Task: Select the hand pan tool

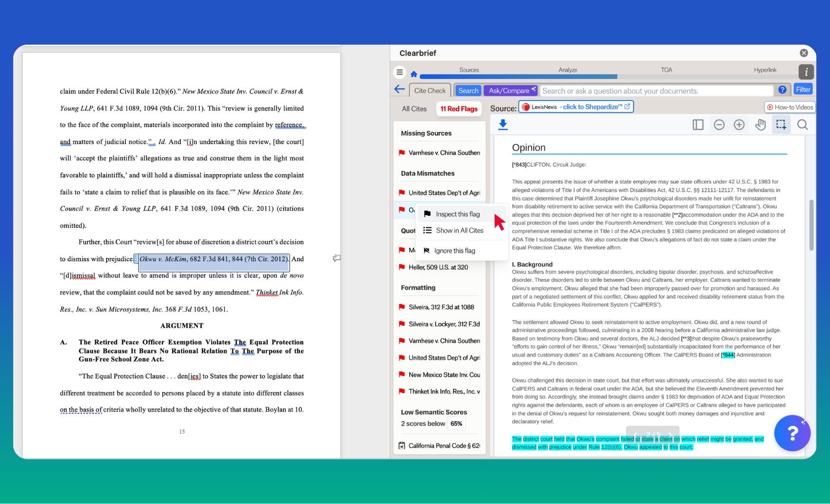Action: click(x=760, y=125)
